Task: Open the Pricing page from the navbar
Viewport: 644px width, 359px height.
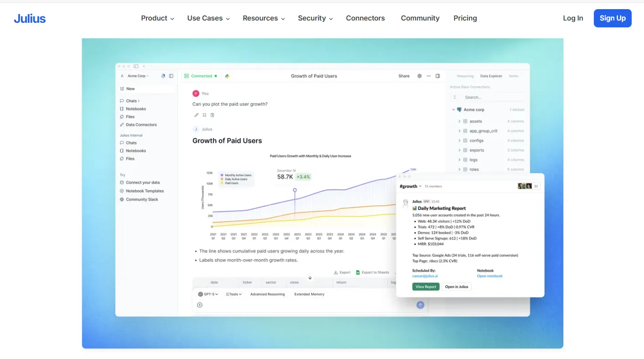Action: click(465, 18)
